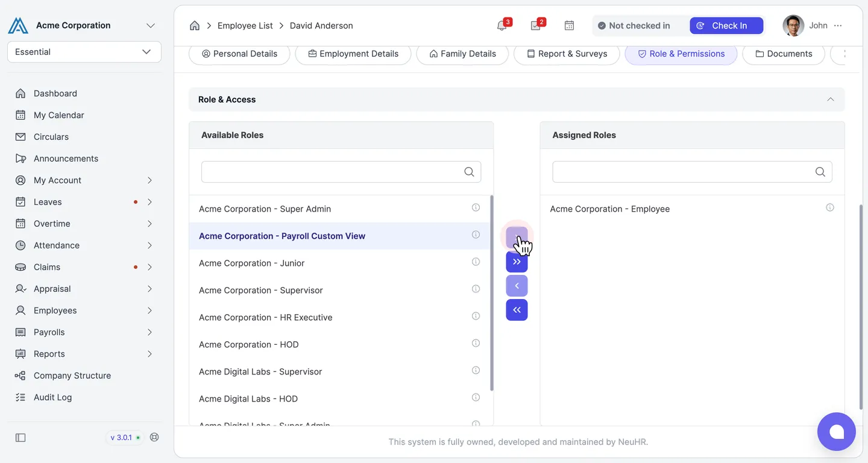Screen dimensions: 868x463
Task: Collapse the sidebar using bottom-left panel icon
Action: (20, 438)
